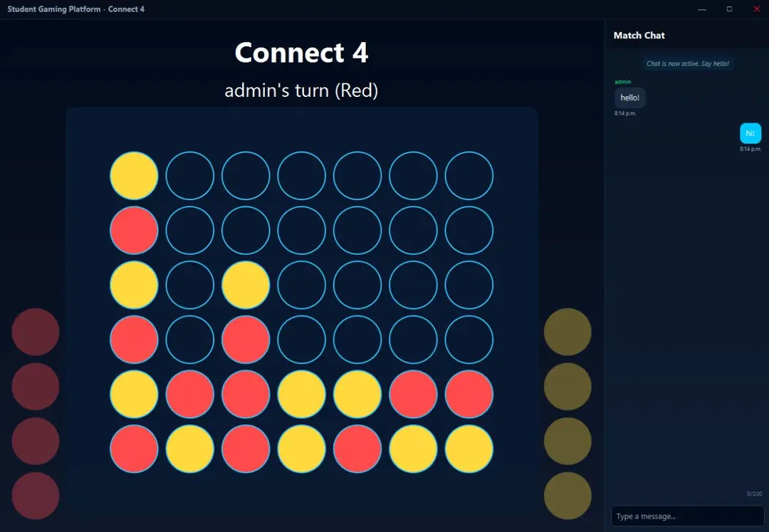Click the 8:14 p.m. timestamp under 'hi!'
This screenshot has width=769, height=532.
[x=750, y=149]
